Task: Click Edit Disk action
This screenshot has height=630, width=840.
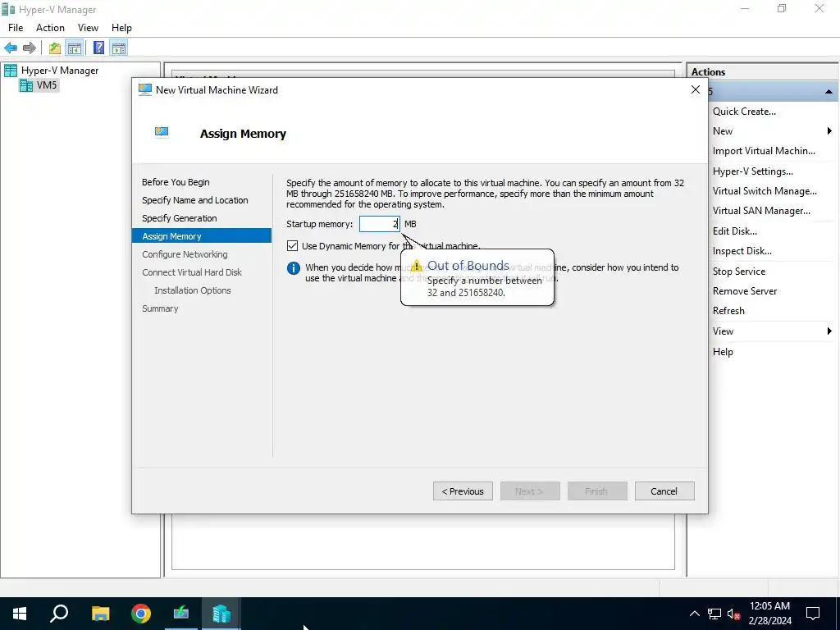Action: pos(734,231)
